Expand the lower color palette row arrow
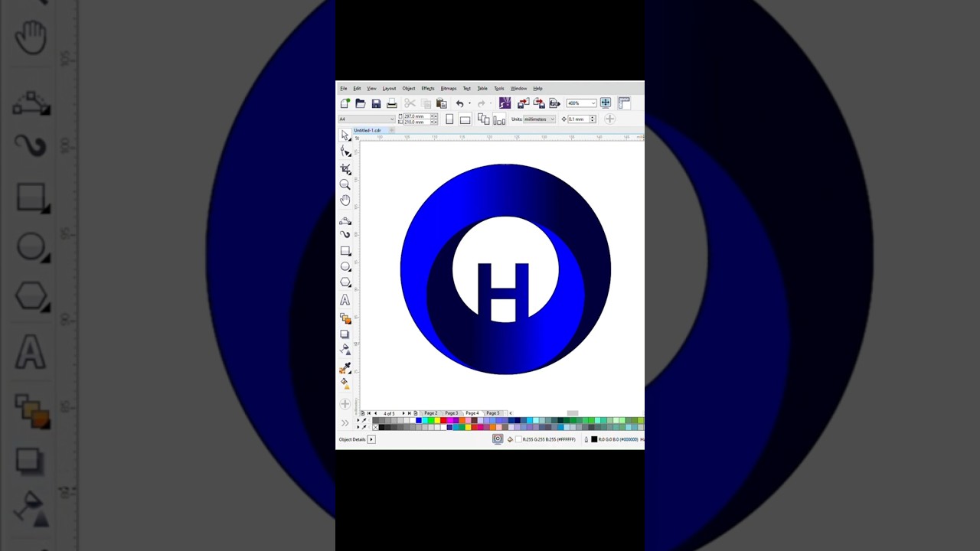Screen dimensions: 980x551 [x=358, y=427]
